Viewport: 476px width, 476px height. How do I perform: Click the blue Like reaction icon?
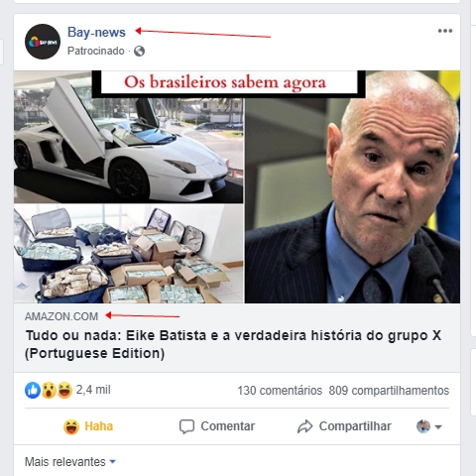pyautogui.click(x=33, y=391)
